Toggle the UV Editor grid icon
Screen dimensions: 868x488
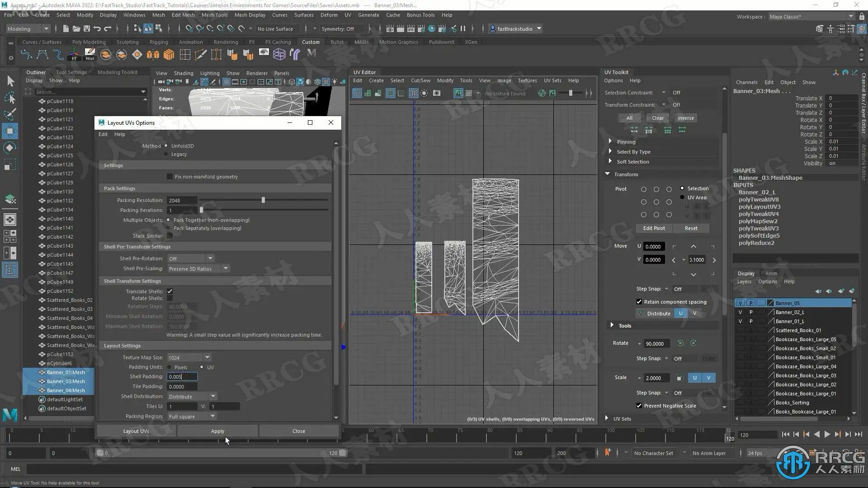point(413,93)
